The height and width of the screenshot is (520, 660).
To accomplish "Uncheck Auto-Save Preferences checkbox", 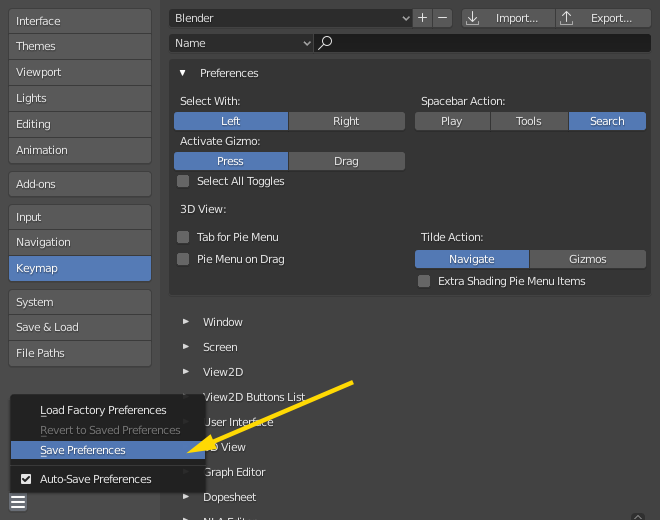I will pos(26,479).
